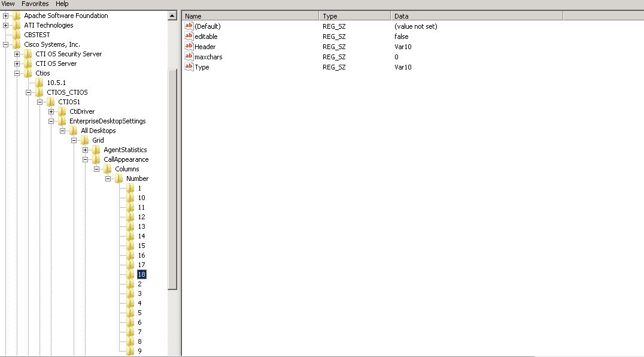The height and width of the screenshot is (357, 644).
Task: Click the CTIOS1 folder icon
Action: (51, 102)
